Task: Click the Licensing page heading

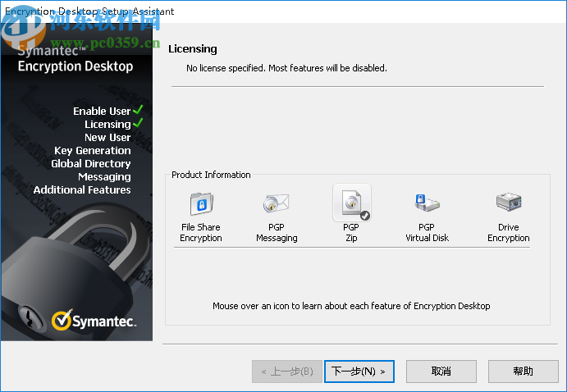Action: (x=192, y=48)
